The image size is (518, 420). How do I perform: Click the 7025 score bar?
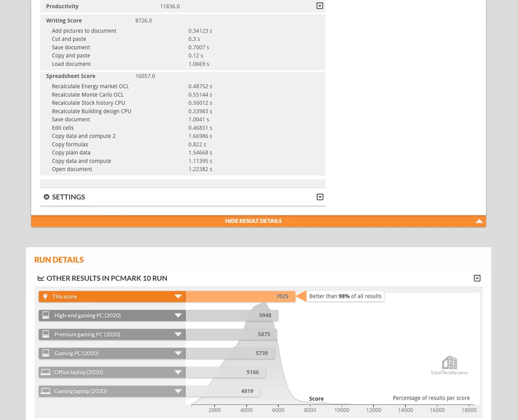240,297
